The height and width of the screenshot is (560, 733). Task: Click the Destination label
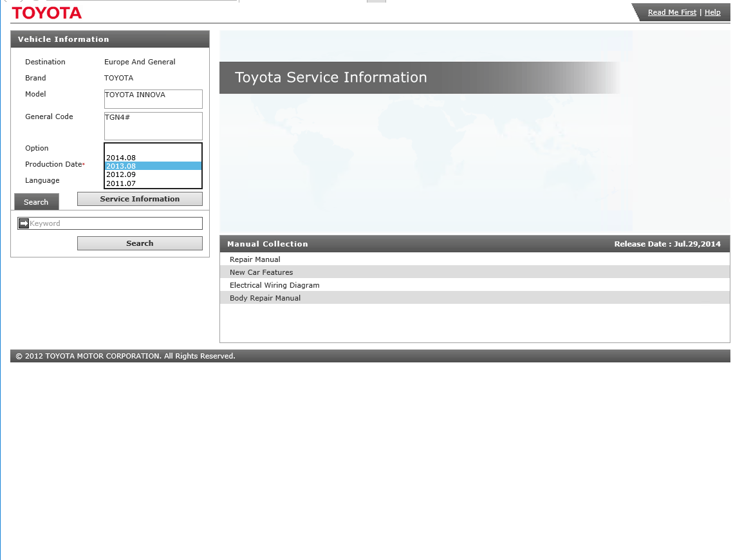click(45, 62)
